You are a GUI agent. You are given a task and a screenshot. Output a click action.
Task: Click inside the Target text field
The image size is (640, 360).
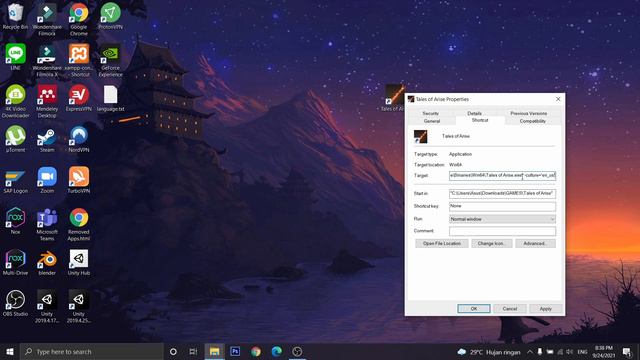tap(502, 176)
